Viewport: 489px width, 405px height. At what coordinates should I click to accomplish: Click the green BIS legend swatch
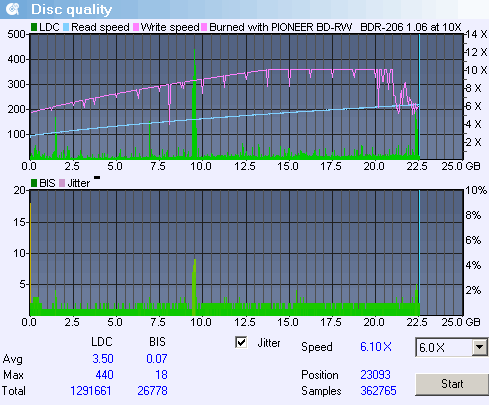click(x=34, y=183)
